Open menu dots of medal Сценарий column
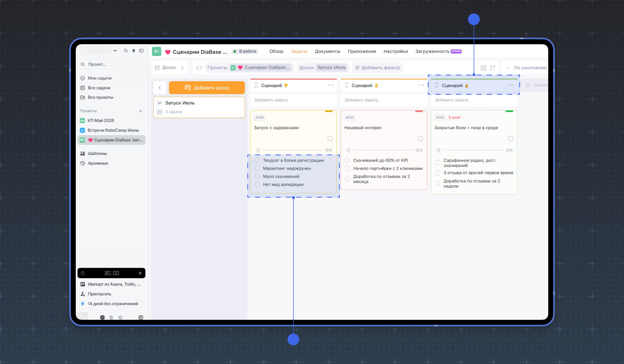The width and height of the screenshot is (624, 364). pyautogui.click(x=421, y=85)
